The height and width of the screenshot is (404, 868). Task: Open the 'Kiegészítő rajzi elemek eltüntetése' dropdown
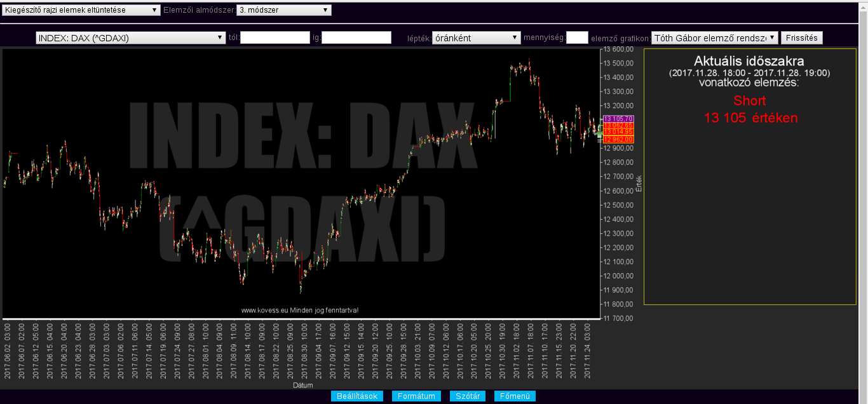pos(81,10)
